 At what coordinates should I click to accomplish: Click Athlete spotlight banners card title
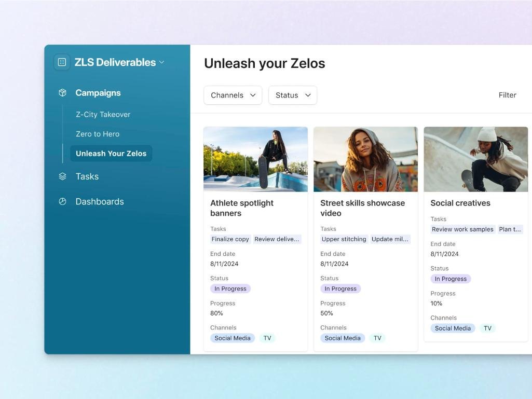click(x=242, y=208)
